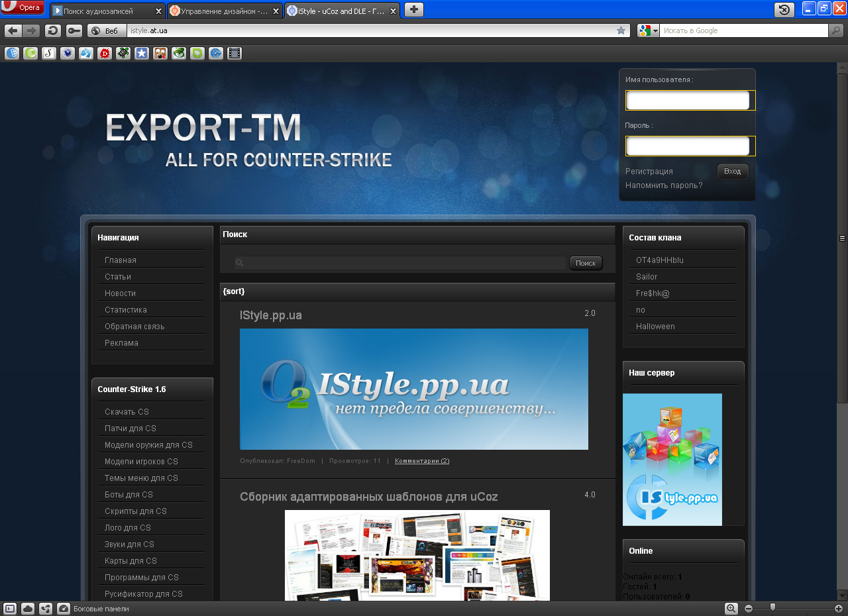Image resolution: width=848 pixels, height=616 pixels.
Task: Open the closed tabs trash icon
Action: (x=784, y=9)
